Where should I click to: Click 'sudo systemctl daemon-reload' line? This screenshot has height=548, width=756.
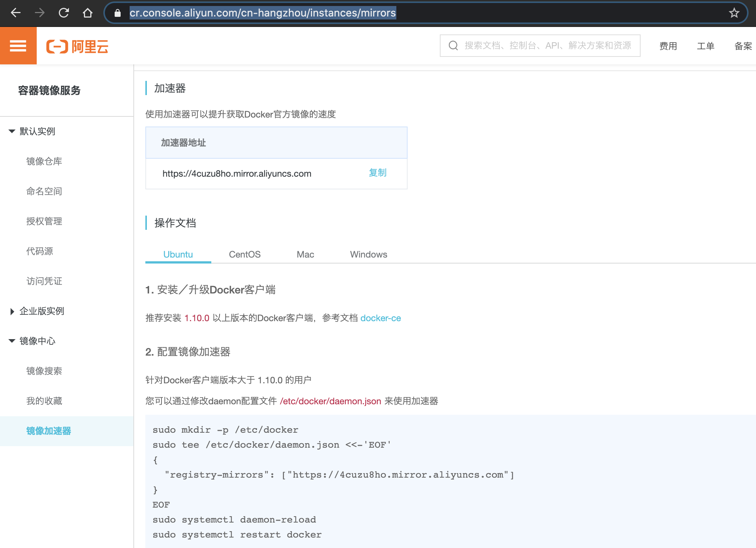[234, 520]
